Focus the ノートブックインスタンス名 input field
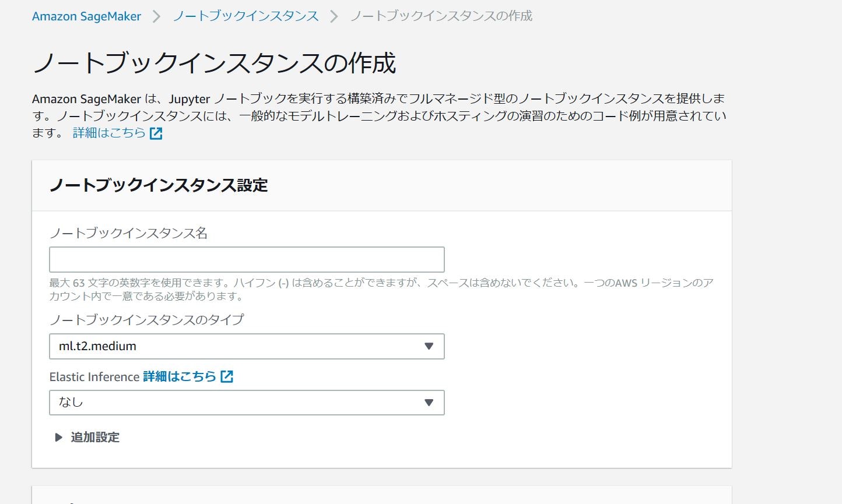The image size is (842, 504). tap(247, 260)
